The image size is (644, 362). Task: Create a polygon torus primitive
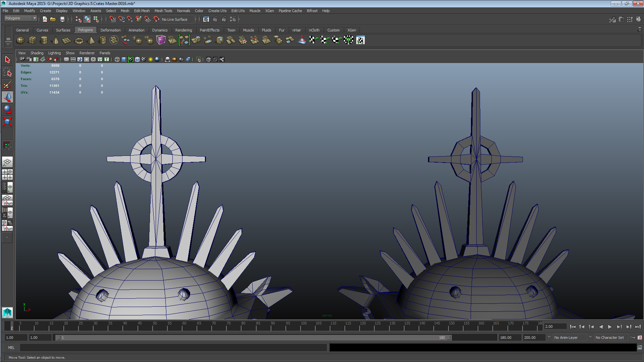[79, 41]
